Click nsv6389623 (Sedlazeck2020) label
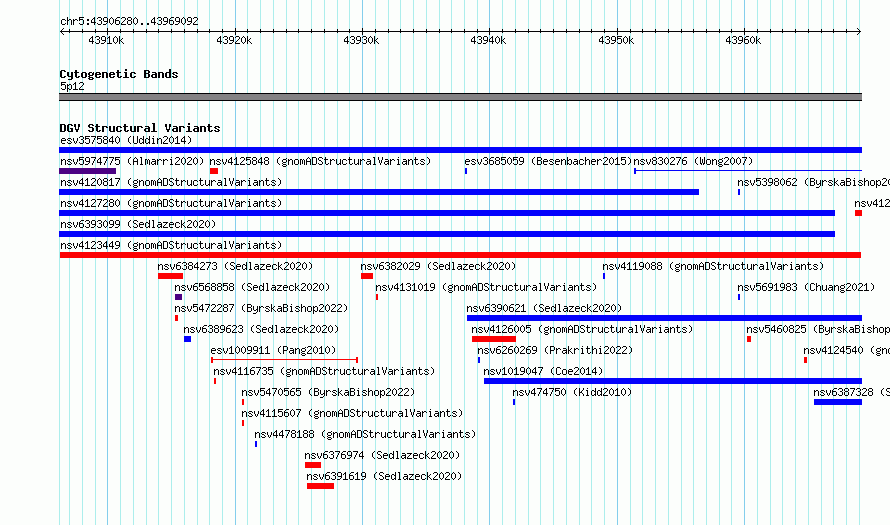 click(261, 329)
